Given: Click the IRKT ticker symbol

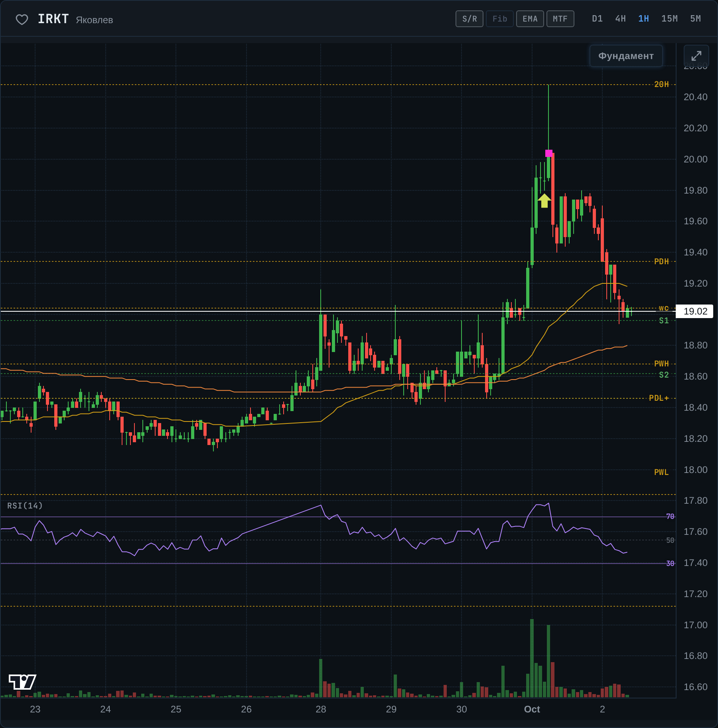Looking at the screenshot, I should [53, 19].
